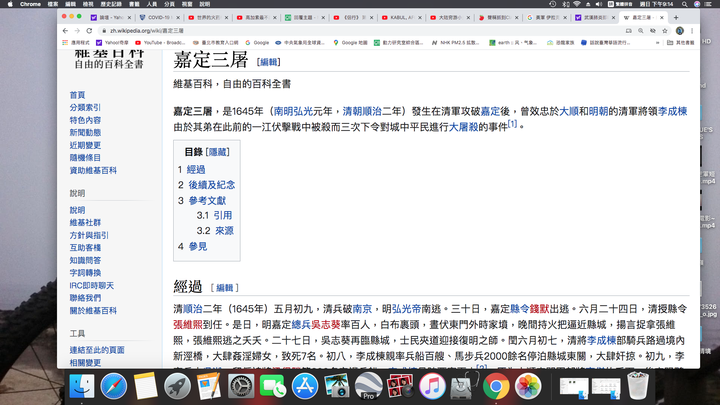
Task: Open the Chrome menu in menu bar
Action: (30, 4)
